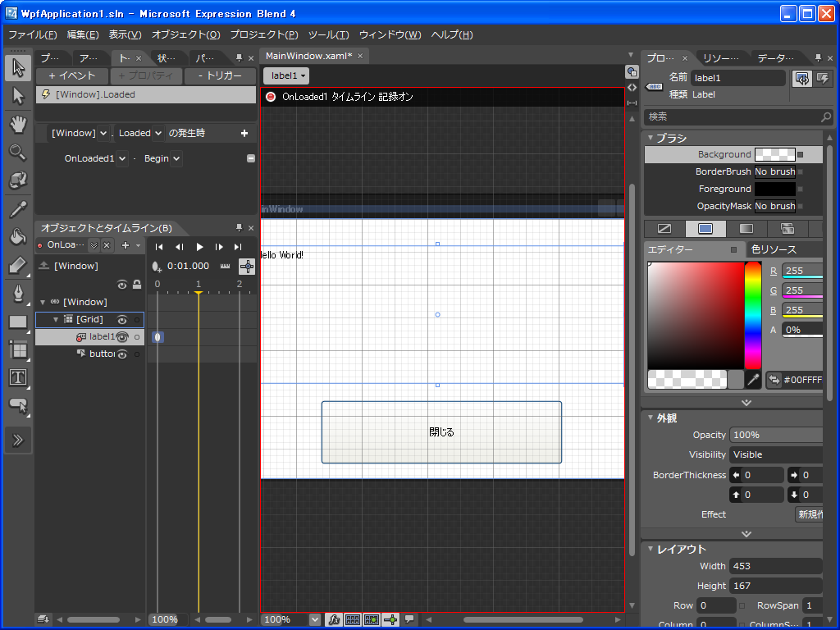The height and width of the screenshot is (630, 840).
Task: Switch to Properties view icon
Action: 802,79
